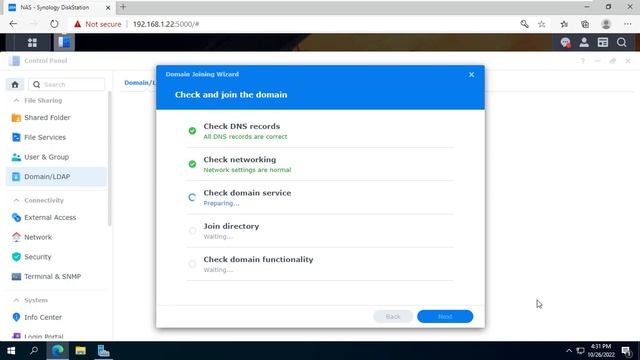
Task: Click the Next button in wizard
Action: tap(445, 316)
